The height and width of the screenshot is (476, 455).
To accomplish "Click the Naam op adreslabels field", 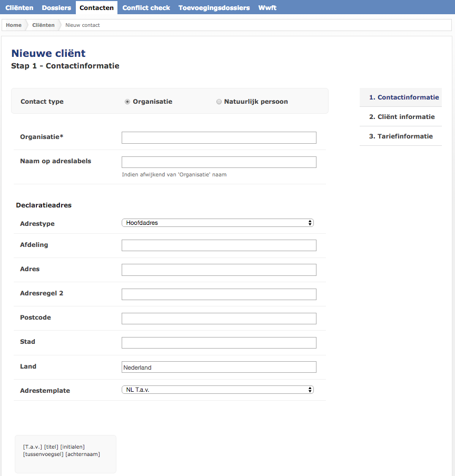I will pos(219,162).
